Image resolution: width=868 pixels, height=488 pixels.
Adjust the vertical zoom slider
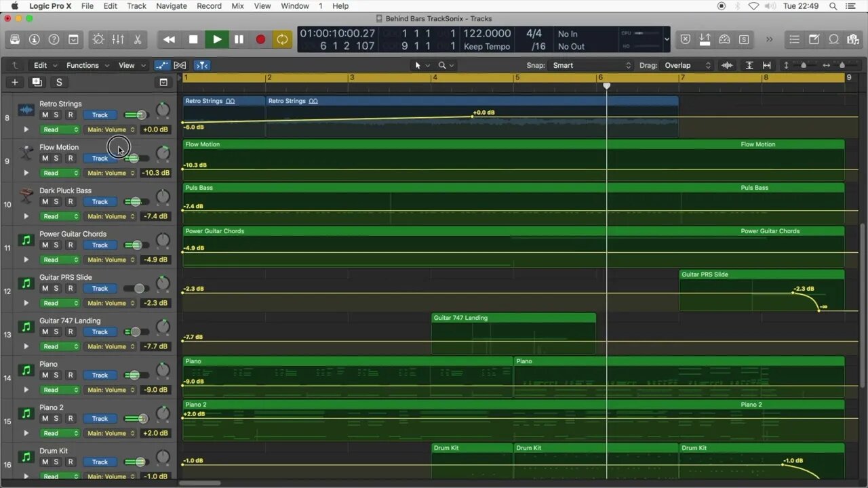click(804, 65)
